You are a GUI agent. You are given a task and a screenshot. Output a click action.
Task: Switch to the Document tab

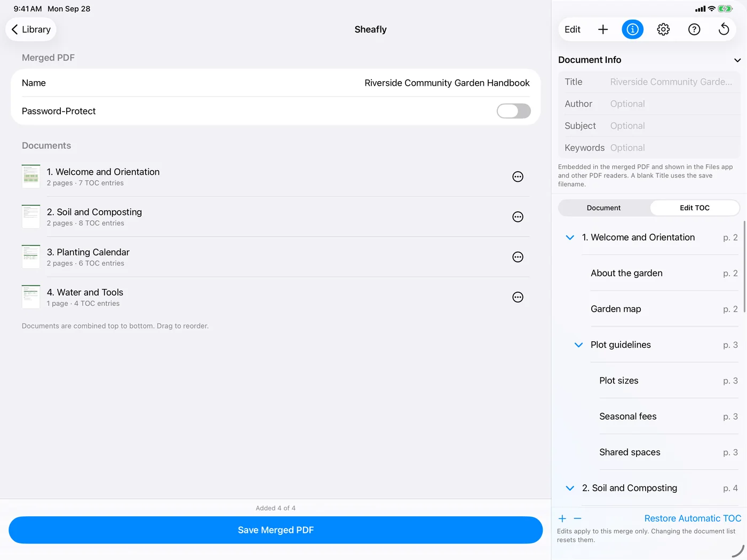click(x=603, y=208)
